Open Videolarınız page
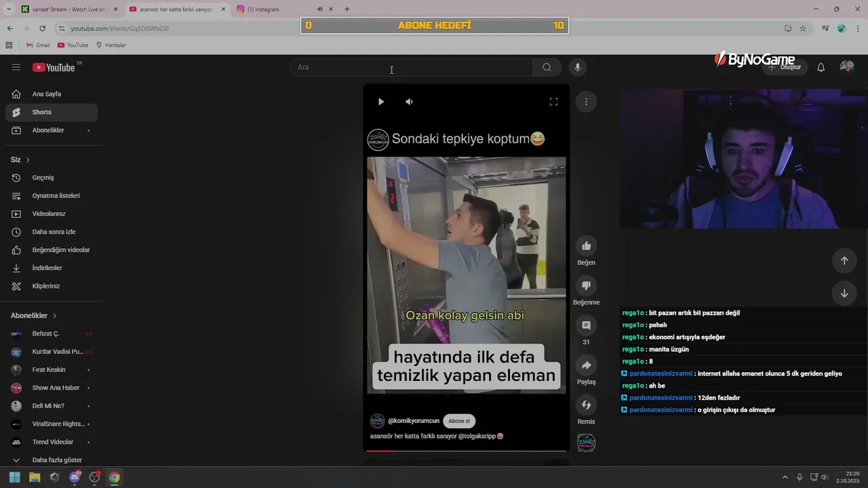This screenshot has height=488, width=868. 52,213
